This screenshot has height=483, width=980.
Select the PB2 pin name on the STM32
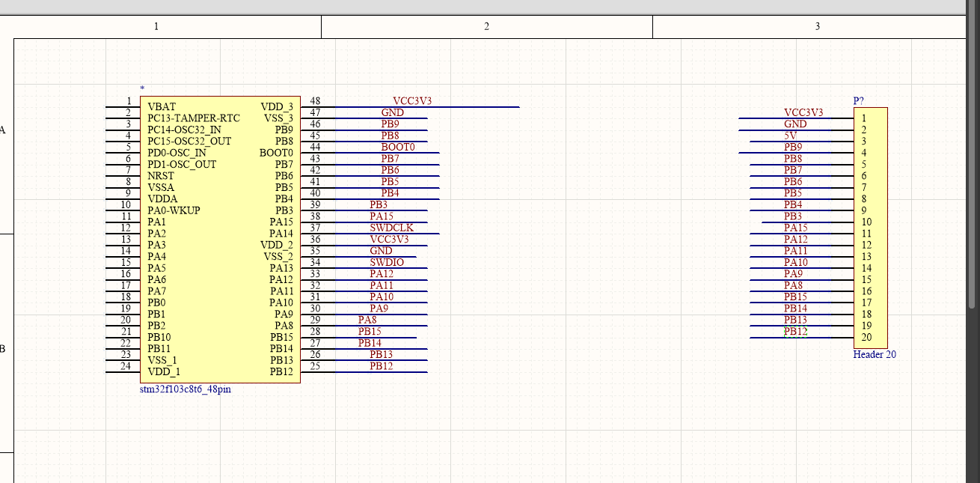tap(156, 326)
